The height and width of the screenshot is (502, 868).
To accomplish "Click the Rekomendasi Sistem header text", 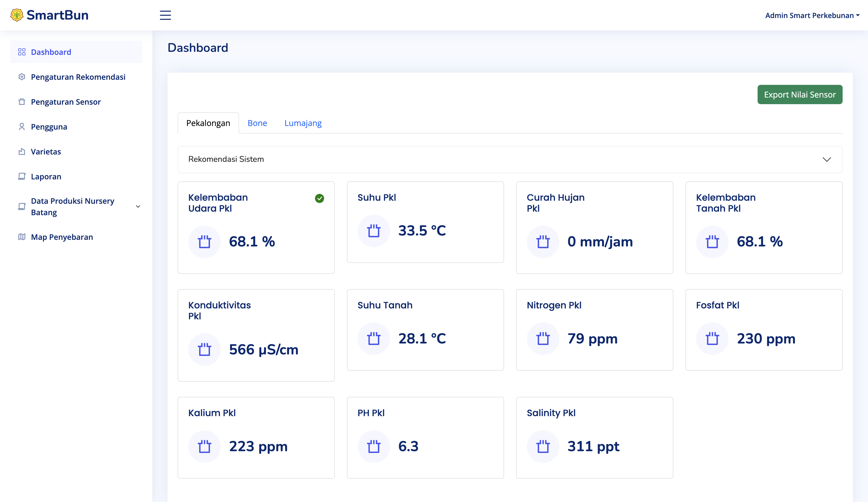I will coord(226,159).
